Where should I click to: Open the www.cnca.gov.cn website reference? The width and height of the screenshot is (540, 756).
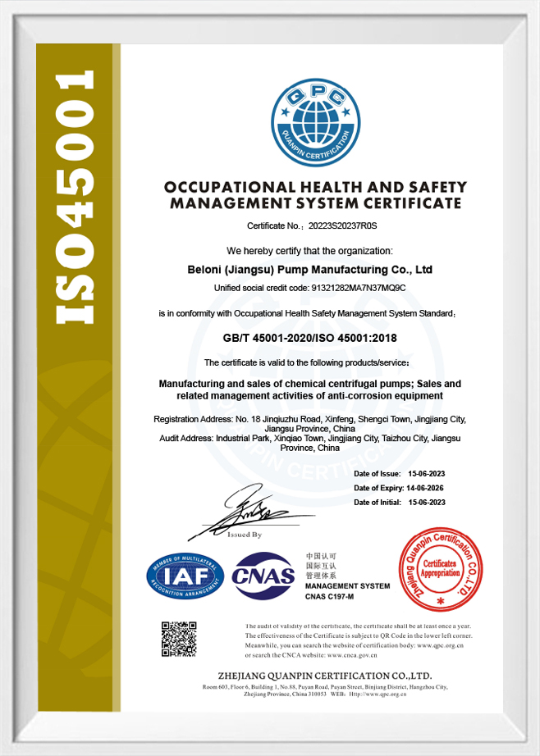click(x=352, y=655)
